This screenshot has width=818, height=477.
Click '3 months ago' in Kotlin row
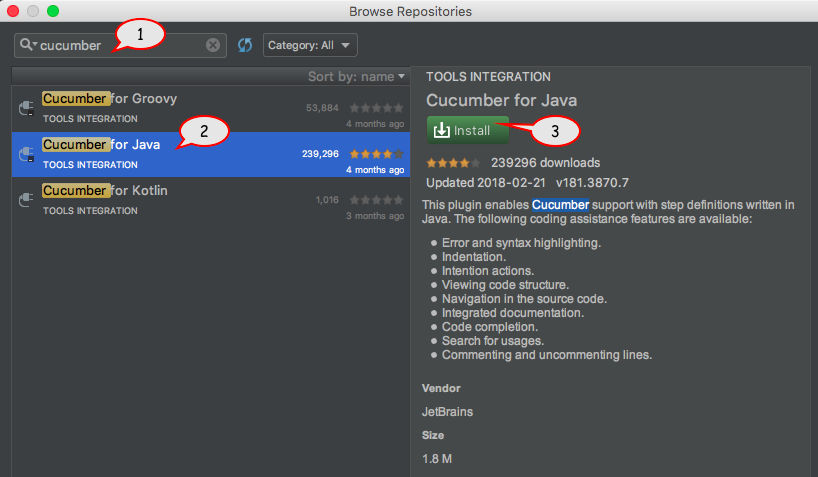click(x=375, y=216)
